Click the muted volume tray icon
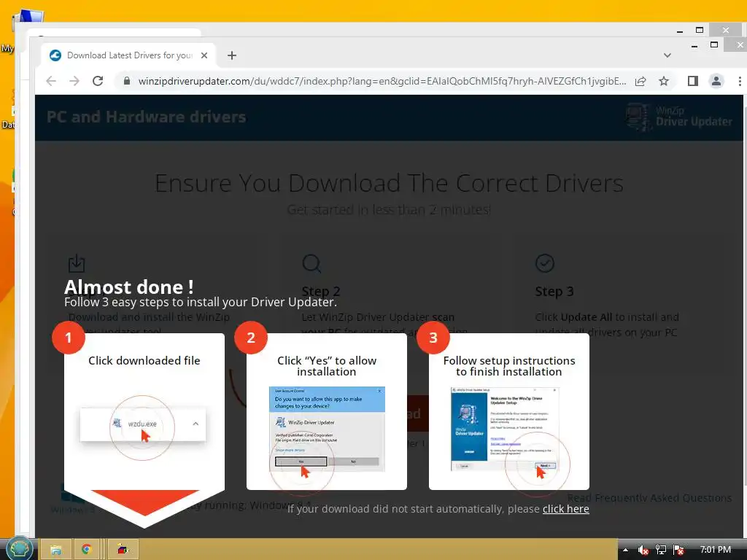Image resolution: width=747 pixels, height=560 pixels. [643, 550]
